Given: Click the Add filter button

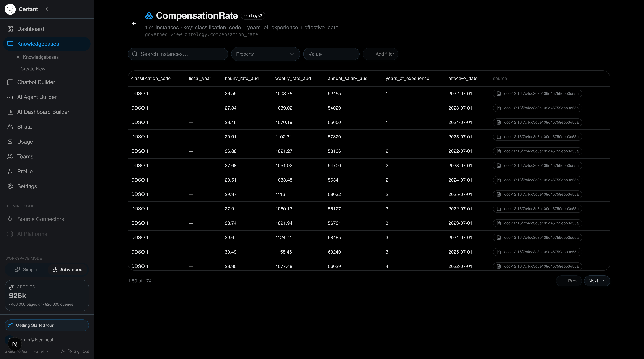Looking at the screenshot, I should 380,54.
